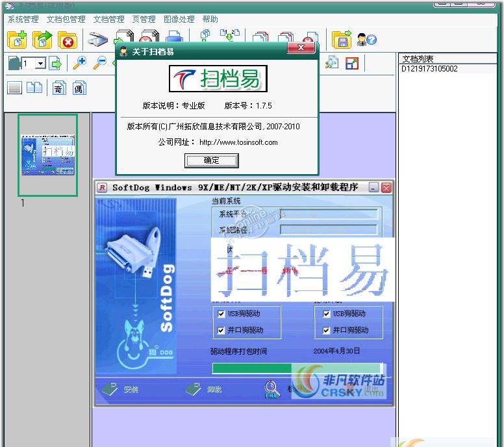
Task: Close the 关于扫档易 dialog
Action: pos(301,47)
